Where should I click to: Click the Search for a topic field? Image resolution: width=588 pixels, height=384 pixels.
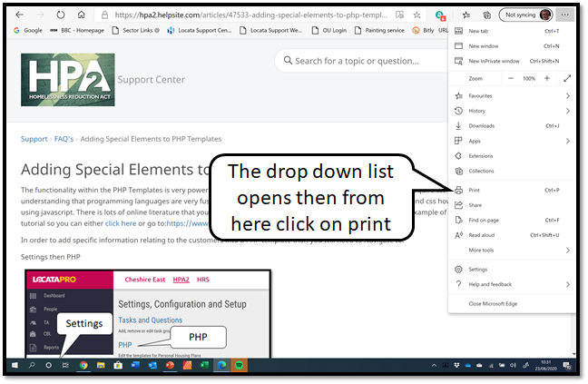click(x=360, y=61)
